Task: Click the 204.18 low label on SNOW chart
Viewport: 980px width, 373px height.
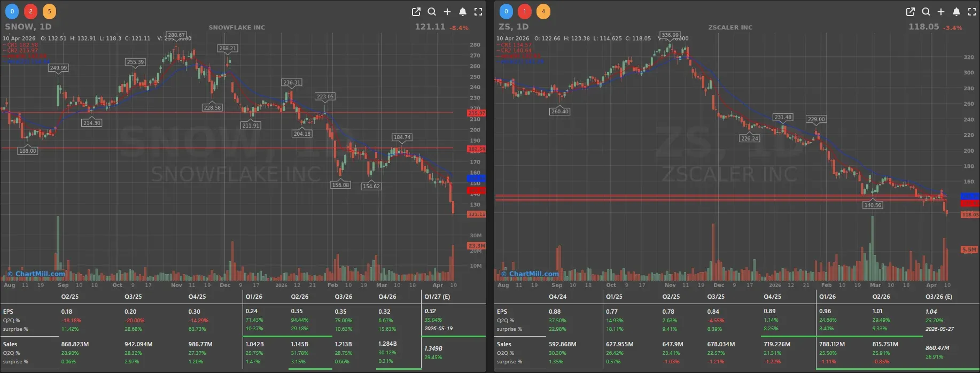Action: pyautogui.click(x=302, y=134)
